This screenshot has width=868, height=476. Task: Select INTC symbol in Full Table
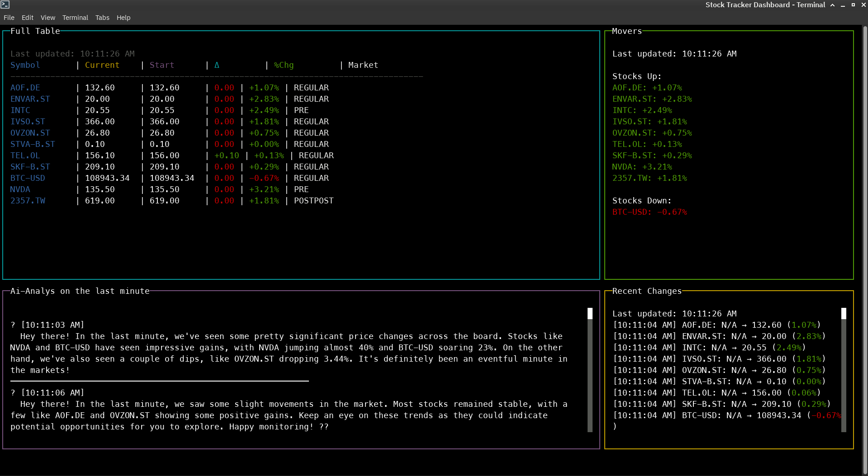coord(20,110)
